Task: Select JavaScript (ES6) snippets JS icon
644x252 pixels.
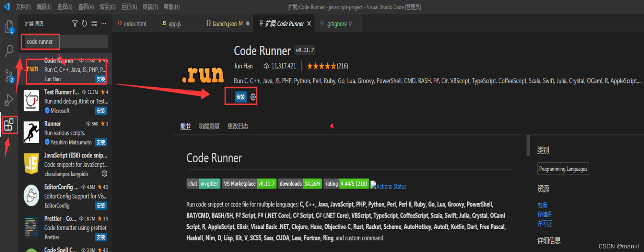Action: pyautogui.click(x=31, y=164)
